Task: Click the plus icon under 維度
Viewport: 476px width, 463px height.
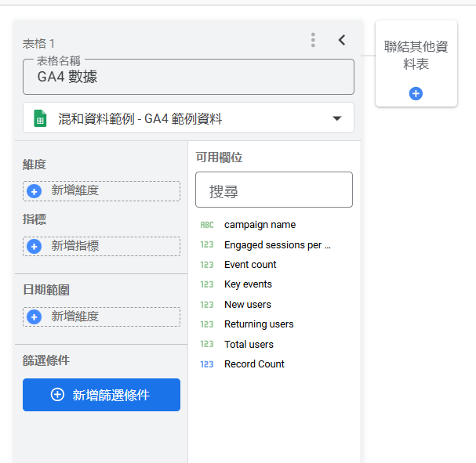Action: 34,190
